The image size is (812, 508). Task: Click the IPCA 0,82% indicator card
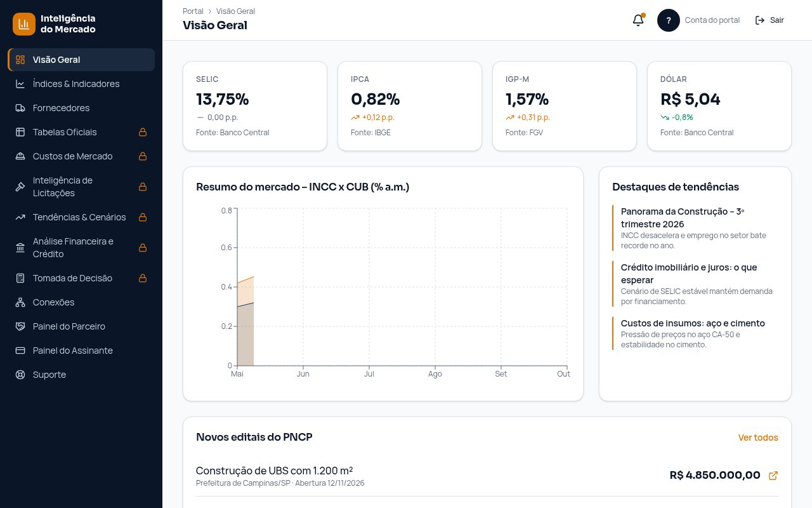point(410,106)
